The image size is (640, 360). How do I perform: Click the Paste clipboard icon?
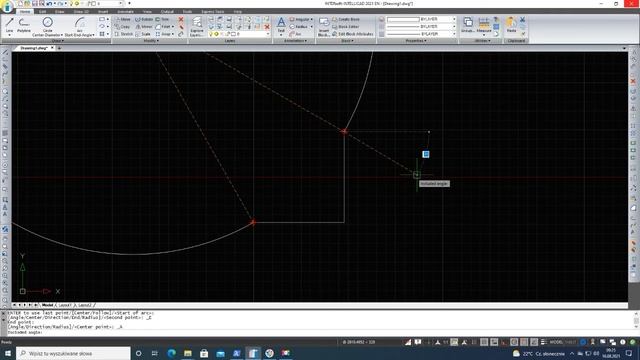point(511,25)
